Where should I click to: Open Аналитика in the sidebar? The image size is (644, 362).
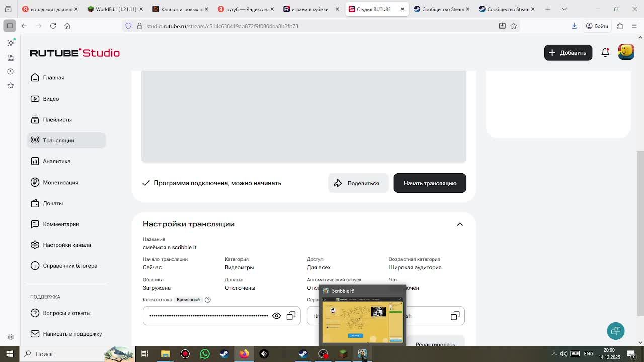(66, 161)
